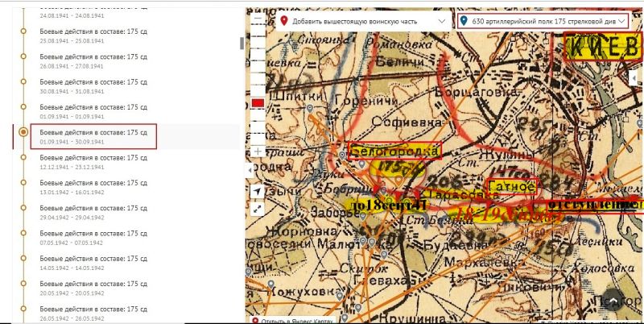This screenshot has height=324, width=644.
Task: Click the scroll-to-top round arrow button
Action: pyautogui.click(x=613, y=300)
